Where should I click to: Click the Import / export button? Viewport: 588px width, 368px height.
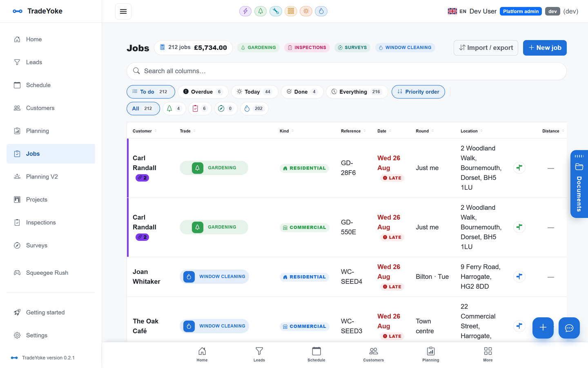[486, 48]
